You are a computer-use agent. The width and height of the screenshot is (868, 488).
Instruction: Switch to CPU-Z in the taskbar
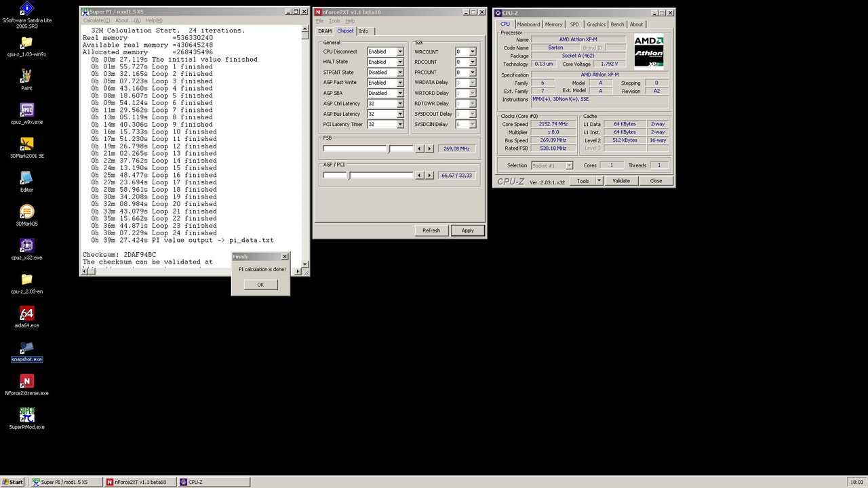[214, 482]
